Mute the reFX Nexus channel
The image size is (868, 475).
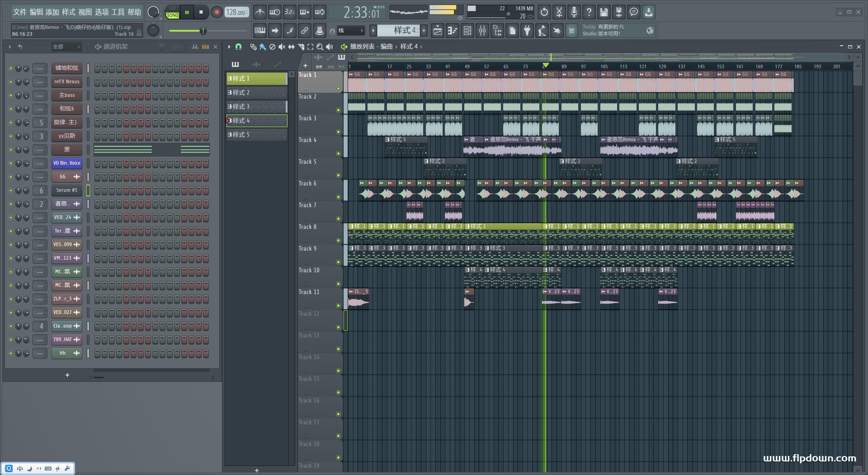[11, 82]
